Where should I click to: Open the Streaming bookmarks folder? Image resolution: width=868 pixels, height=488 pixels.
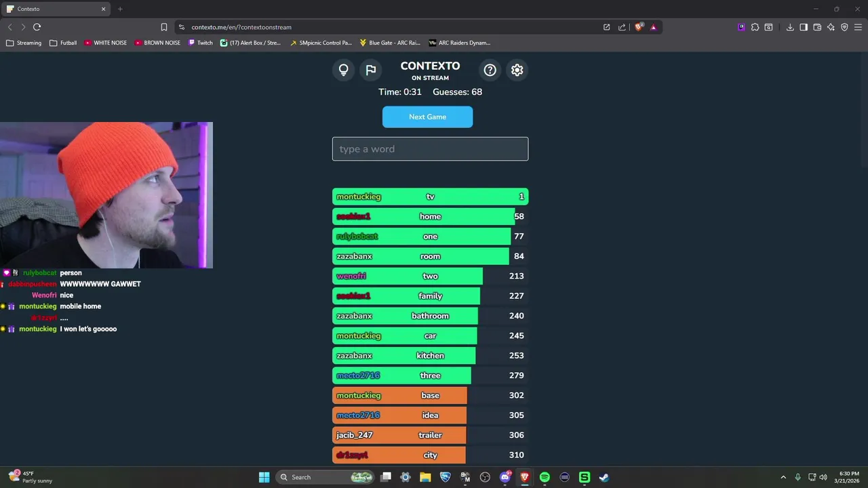tap(24, 43)
